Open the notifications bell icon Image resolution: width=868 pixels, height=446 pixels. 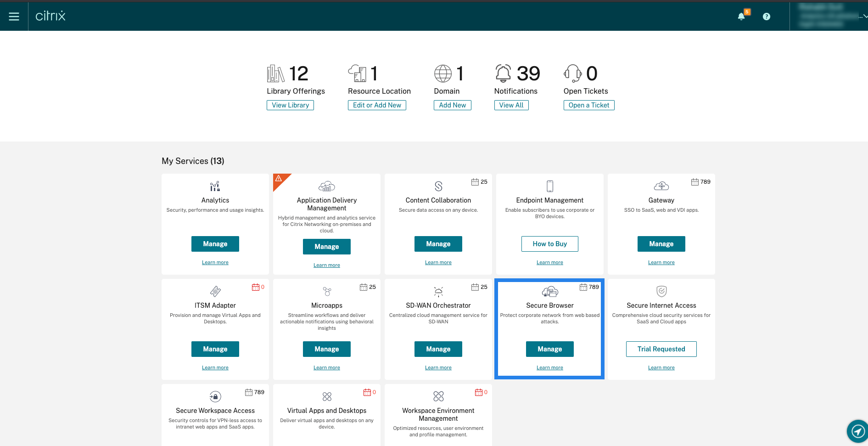point(741,17)
